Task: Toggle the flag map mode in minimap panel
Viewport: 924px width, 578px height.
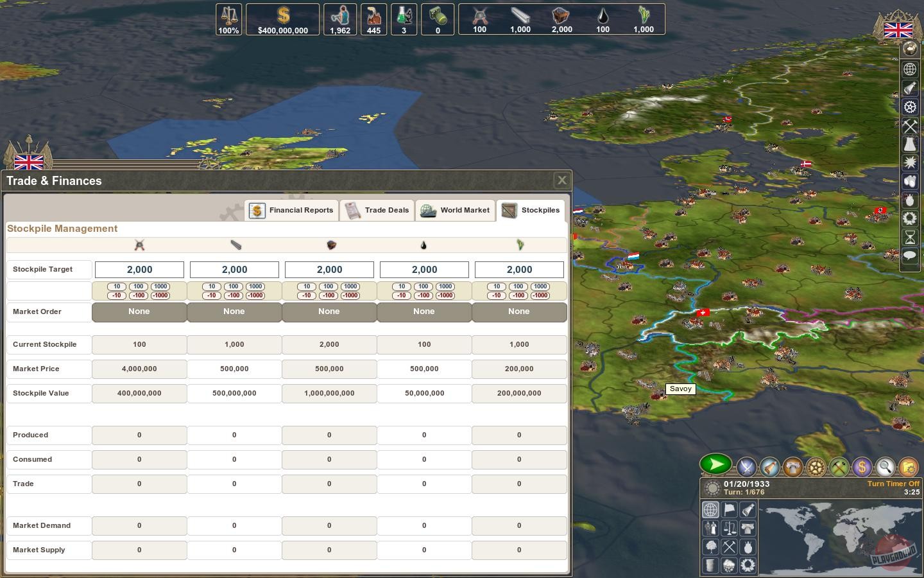Action: click(x=730, y=510)
